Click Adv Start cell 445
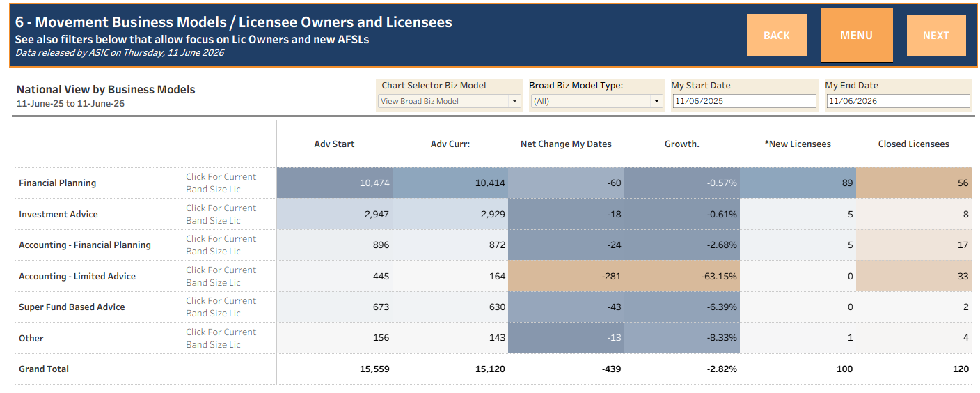 tap(335, 276)
